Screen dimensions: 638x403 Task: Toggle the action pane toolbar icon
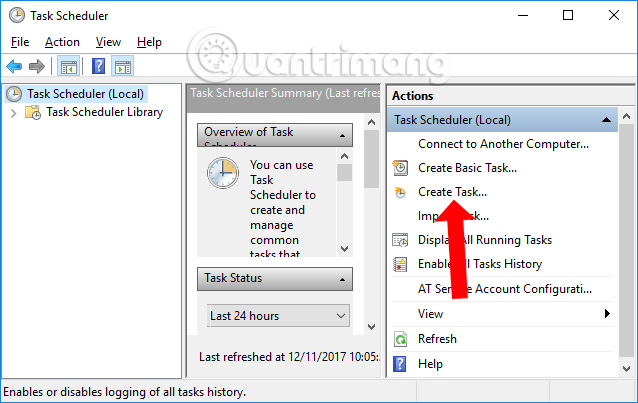click(x=122, y=66)
